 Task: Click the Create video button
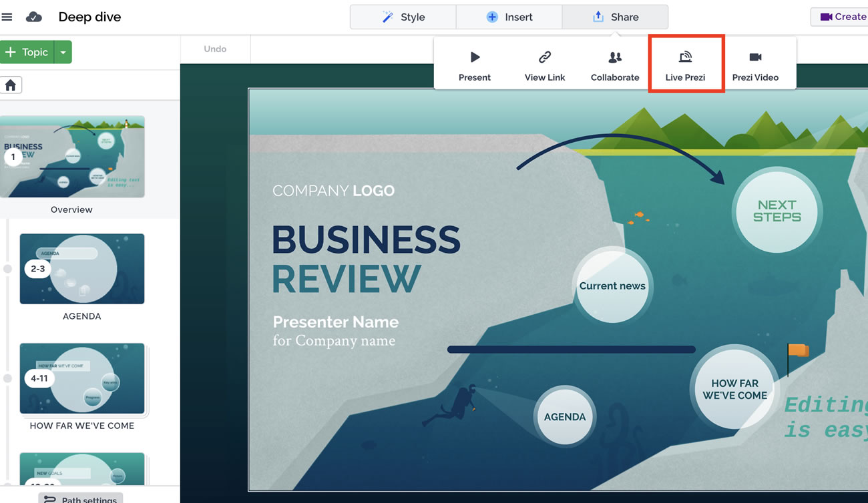[x=841, y=17]
